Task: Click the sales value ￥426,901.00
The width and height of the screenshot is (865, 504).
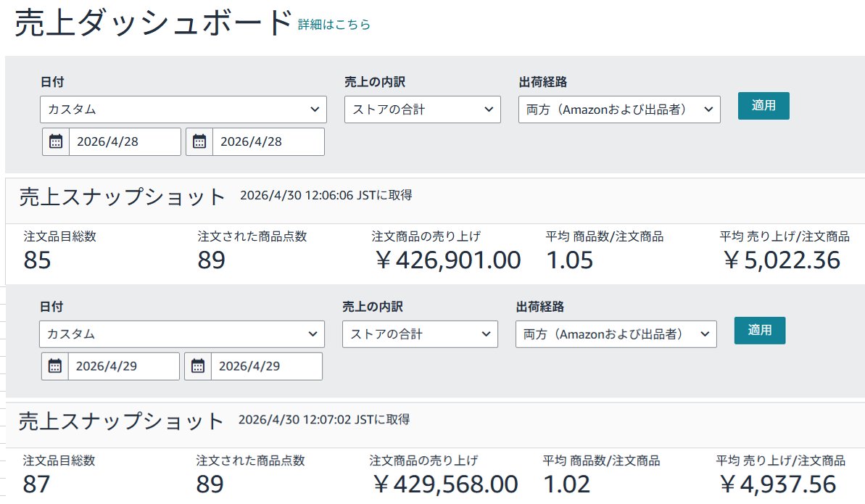Action: point(447,260)
